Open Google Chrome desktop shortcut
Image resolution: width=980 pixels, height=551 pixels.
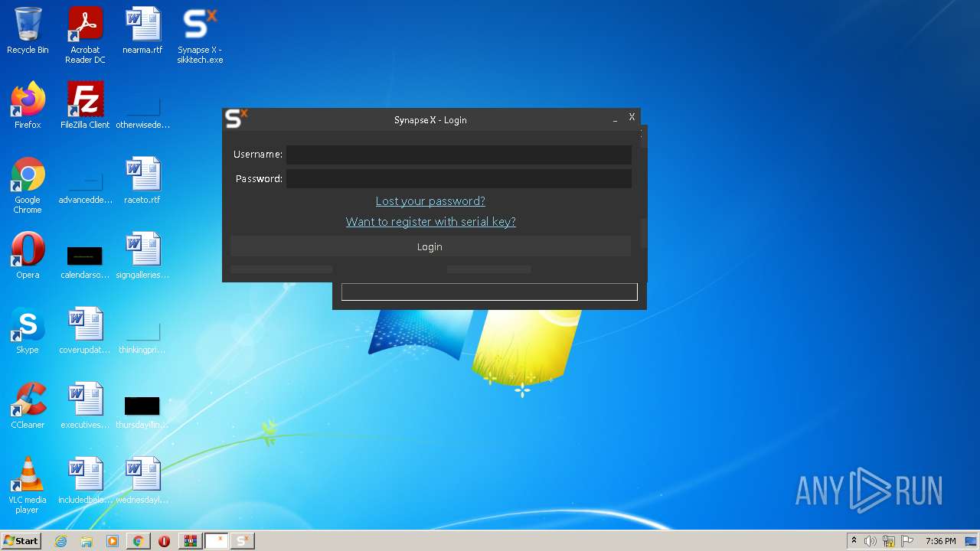pos(28,185)
